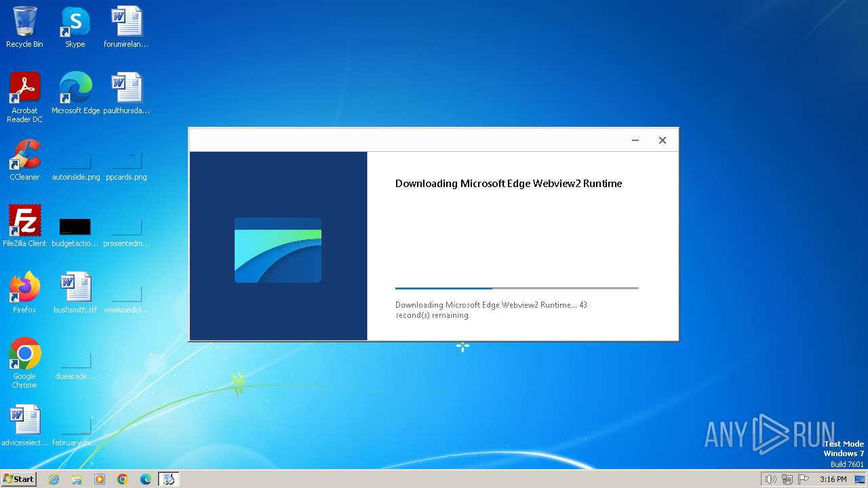Open the paulthursda Word document
This screenshot has height=488, width=868.
coord(126,94)
